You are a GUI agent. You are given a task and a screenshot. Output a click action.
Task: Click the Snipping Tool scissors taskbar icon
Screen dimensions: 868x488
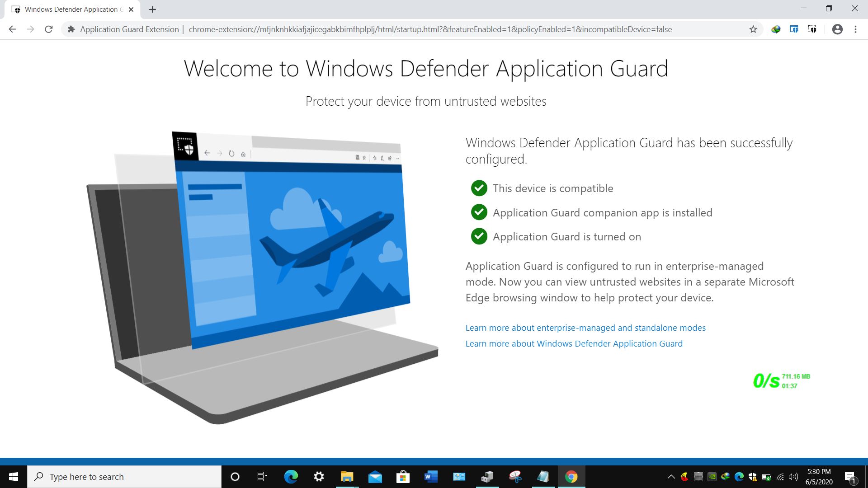[515, 477]
